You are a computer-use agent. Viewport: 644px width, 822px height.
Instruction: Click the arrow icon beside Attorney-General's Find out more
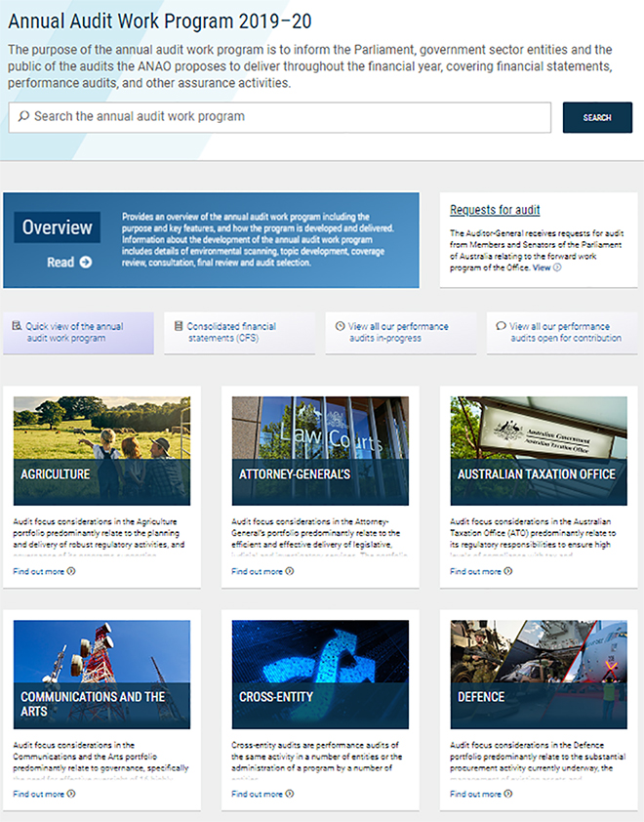[x=290, y=571]
